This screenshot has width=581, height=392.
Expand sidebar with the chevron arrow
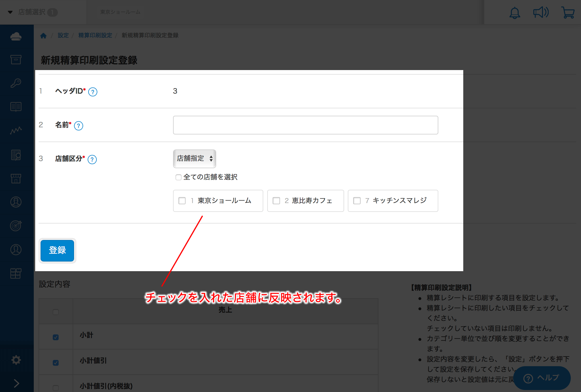coord(16,383)
